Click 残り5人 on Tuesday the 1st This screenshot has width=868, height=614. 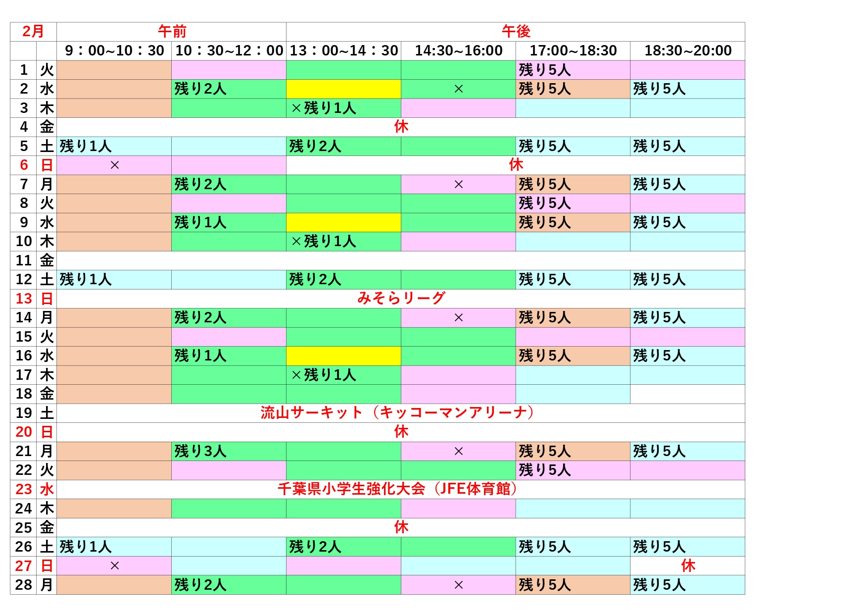pyautogui.click(x=545, y=70)
